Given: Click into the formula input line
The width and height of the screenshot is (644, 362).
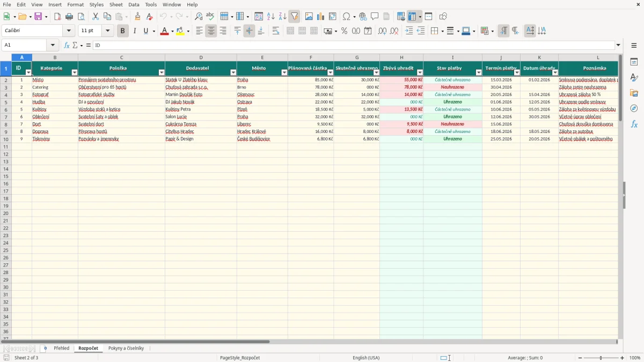Looking at the screenshot, I should tap(354, 46).
